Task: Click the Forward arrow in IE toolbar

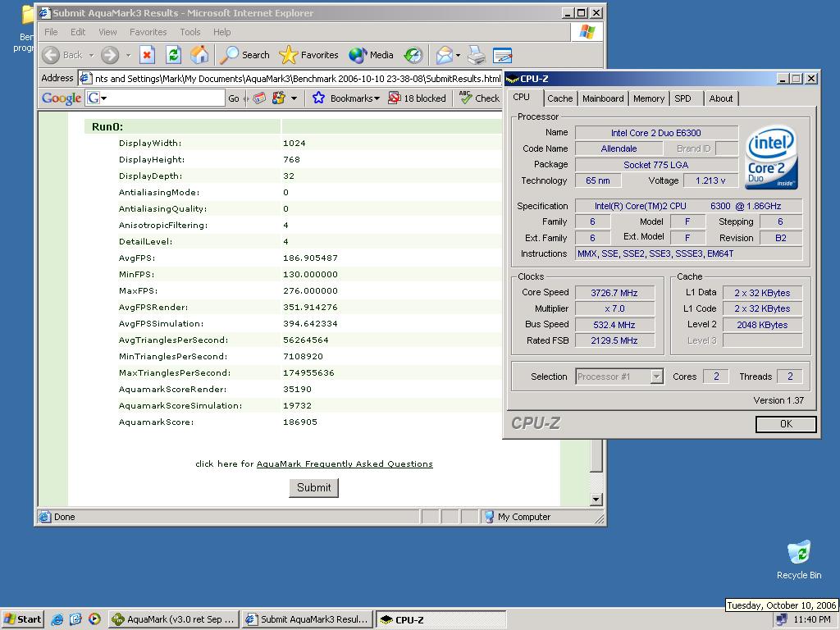Action: pyautogui.click(x=110, y=55)
